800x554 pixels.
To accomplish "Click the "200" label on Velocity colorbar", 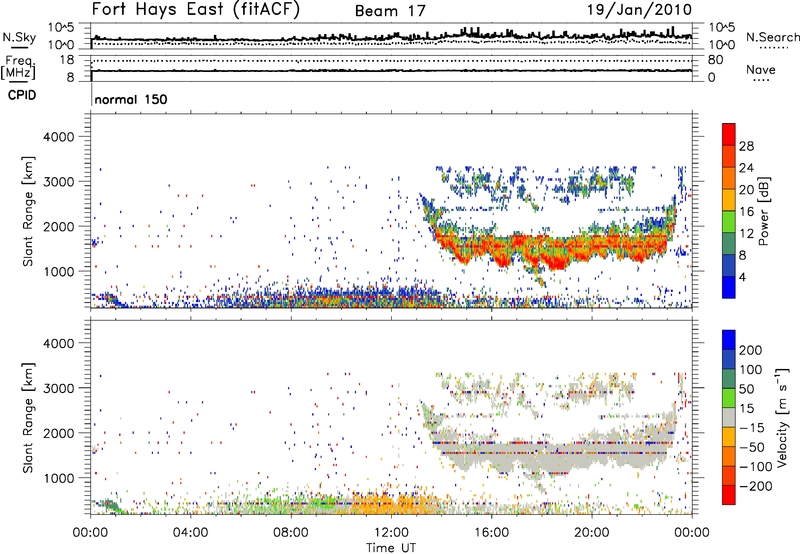I will [x=751, y=350].
